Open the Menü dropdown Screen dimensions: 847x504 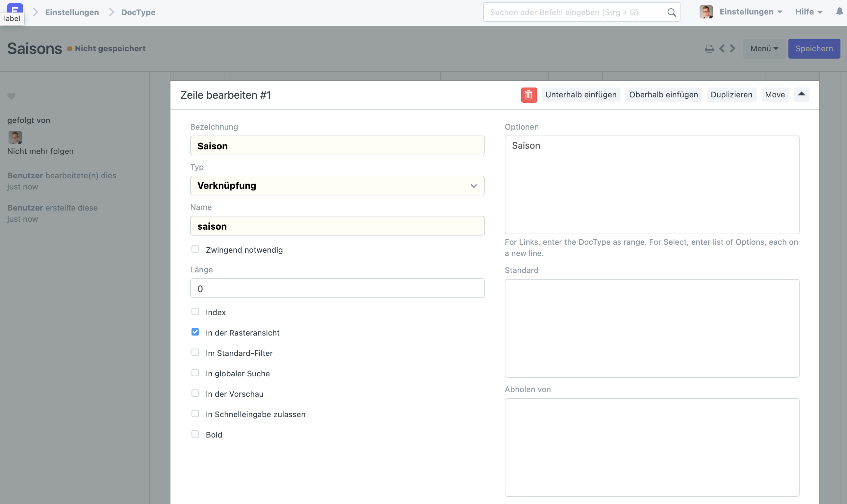point(764,49)
